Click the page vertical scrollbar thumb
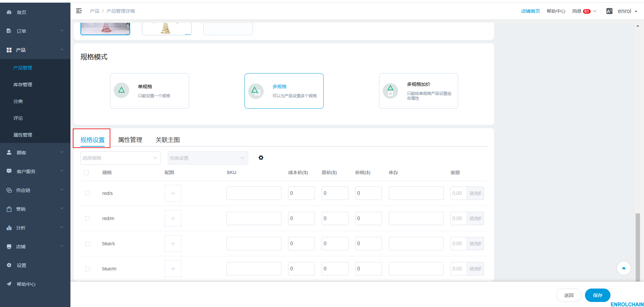The width and height of the screenshot is (644, 307). click(638, 247)
